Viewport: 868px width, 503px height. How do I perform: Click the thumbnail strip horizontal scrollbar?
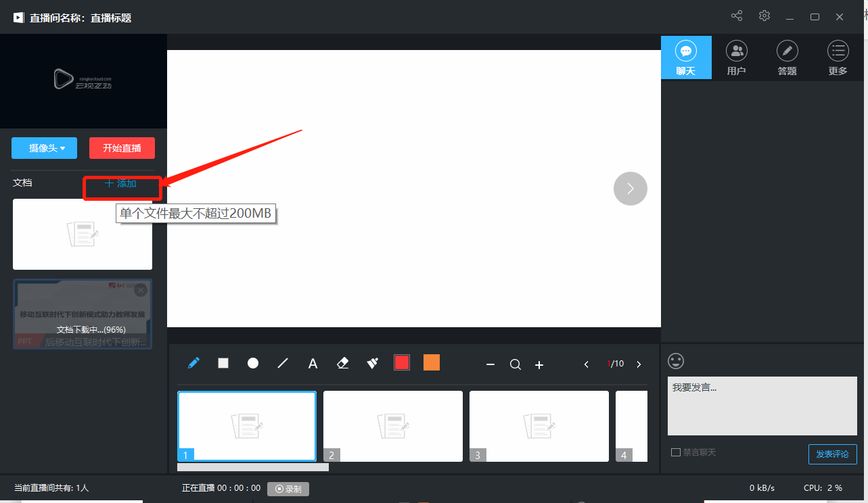coord(253,467)
